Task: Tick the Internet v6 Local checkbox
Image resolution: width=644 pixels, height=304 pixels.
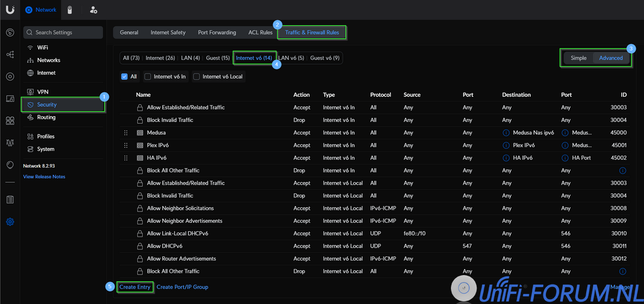Action: point(197,77)
